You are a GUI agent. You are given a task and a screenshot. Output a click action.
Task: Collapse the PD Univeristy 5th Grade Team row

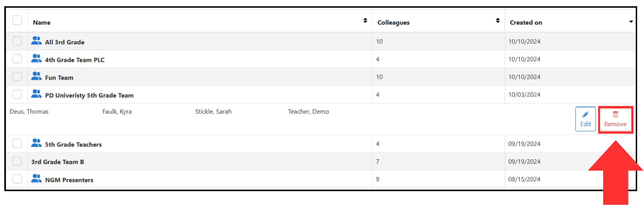click(89, 95)
